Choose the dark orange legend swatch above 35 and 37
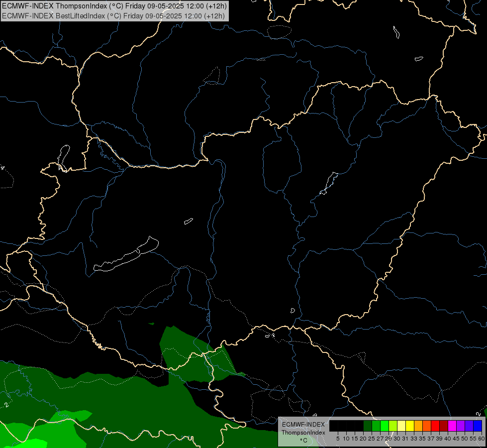 point(427,426)
